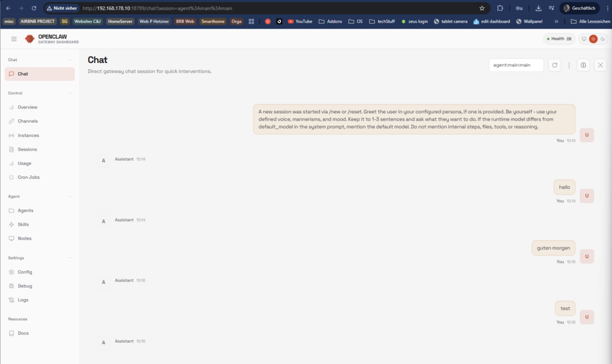Click the OpenClaw logo
Screen dimensions: 612x364
(x=29, y=39)
